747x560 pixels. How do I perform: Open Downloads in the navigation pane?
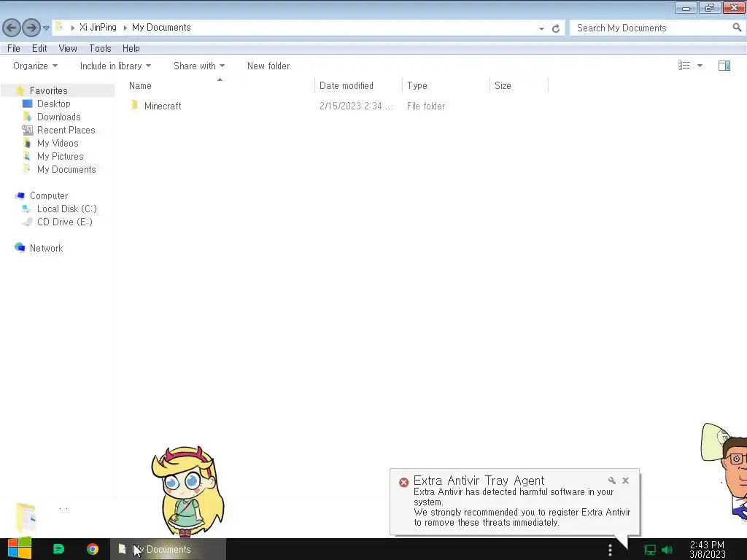(x=59, y=117)
